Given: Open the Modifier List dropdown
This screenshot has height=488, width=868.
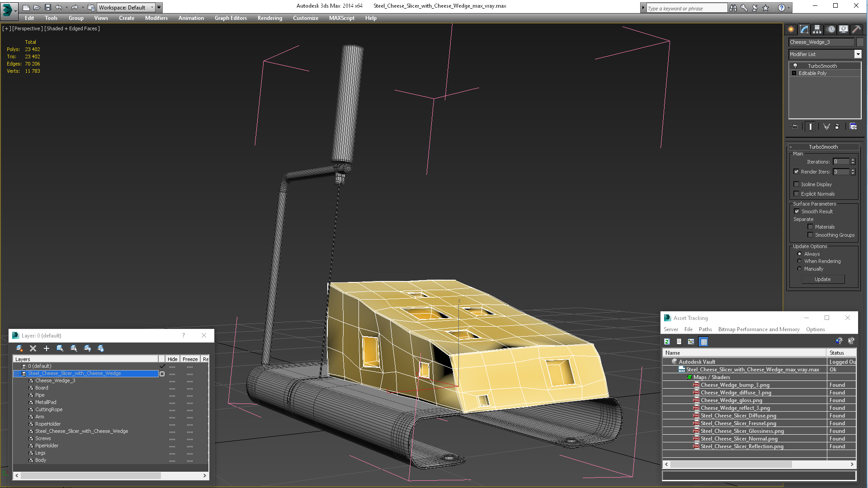Looking at the screenshot, I should pos(858,54).
